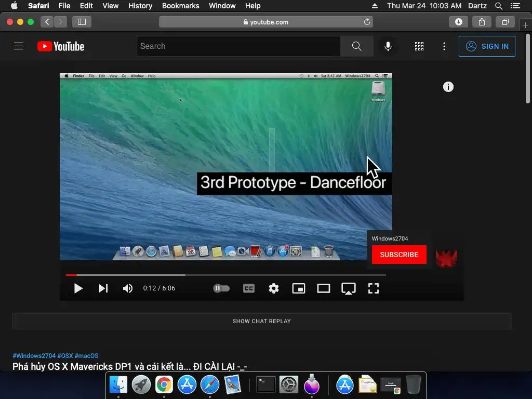Image resolution: width=532 pixels, height=399 pixels.
Task: Launch Launchpad rocket from the Dock
Action: (x=141, y=384)
